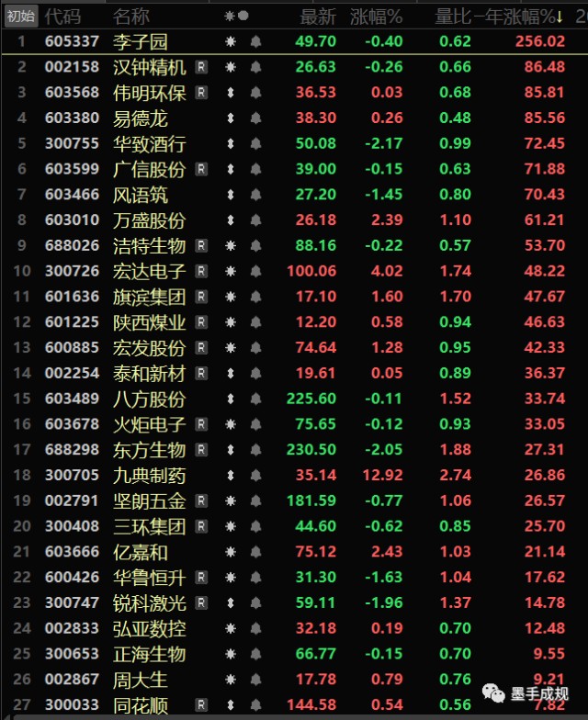Select the 正海生物 stock name
588x720 pixels.
tap(150, 654)
